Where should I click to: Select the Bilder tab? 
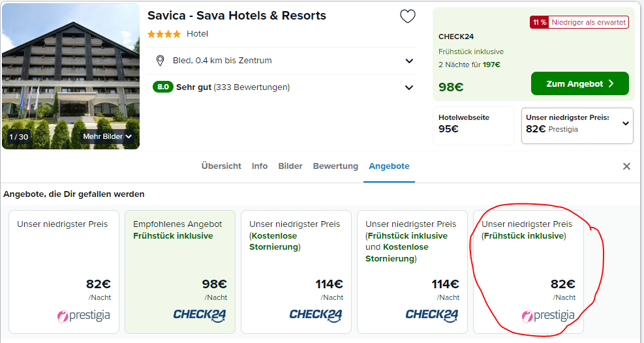tap(290, 166)
